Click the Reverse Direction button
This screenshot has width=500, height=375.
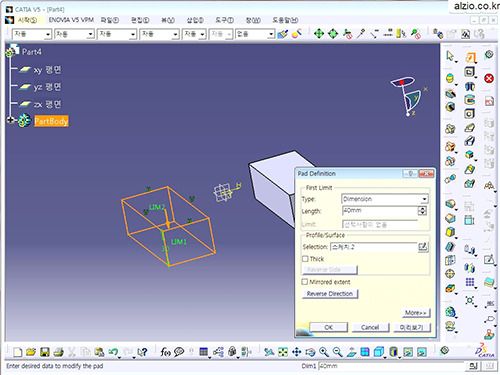[330, 294]
